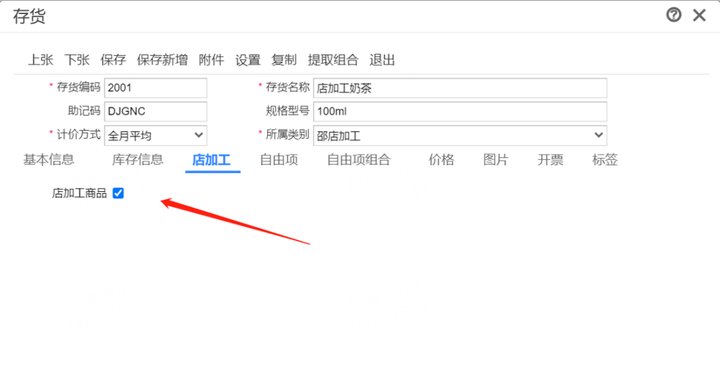The height and width of the screenshot is (379, 720).
Task: Switch to the 基本信息 tab
Action: pos(49,160)
